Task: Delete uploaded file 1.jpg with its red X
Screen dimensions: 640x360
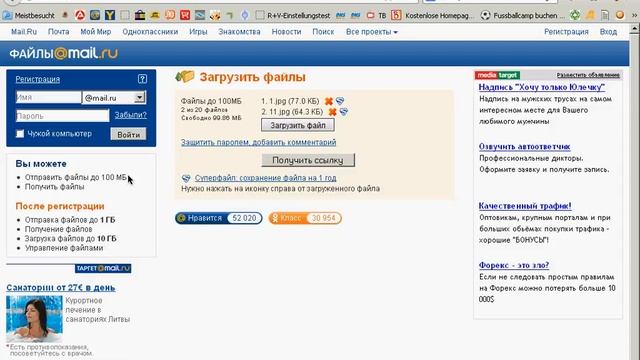Action: pos(329,101)
